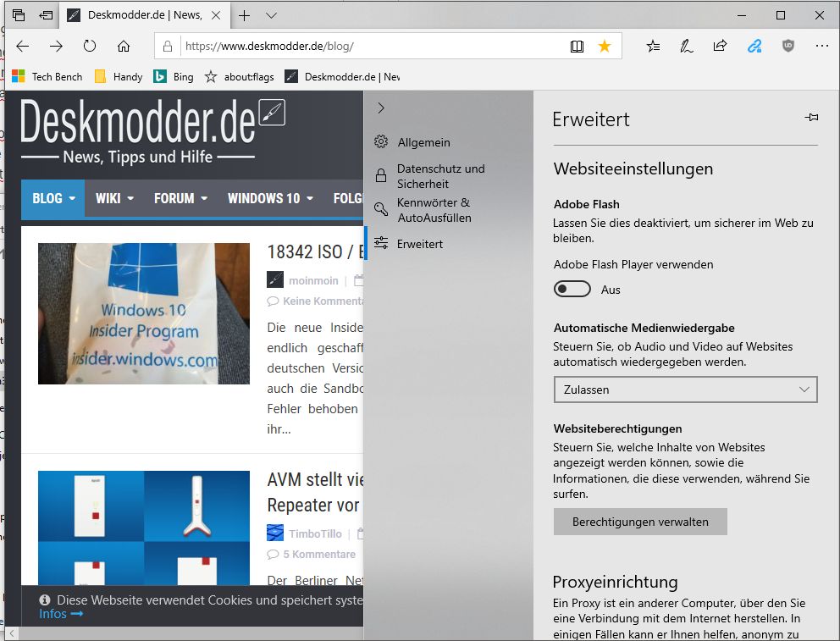Click Berechtigungen verwalten button
This screenshot has height=641, width=840.
pos(640,522)
